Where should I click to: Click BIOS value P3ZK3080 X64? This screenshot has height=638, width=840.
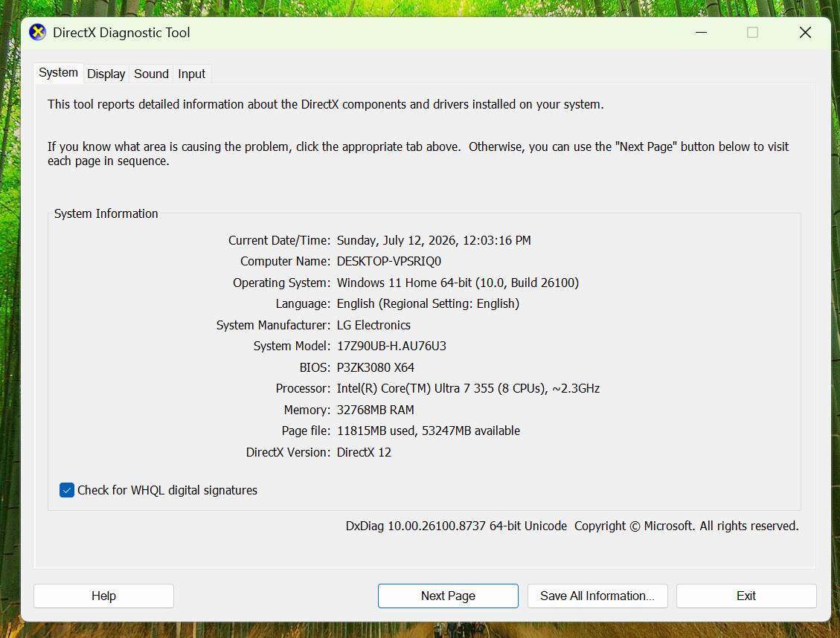(376, 368)
